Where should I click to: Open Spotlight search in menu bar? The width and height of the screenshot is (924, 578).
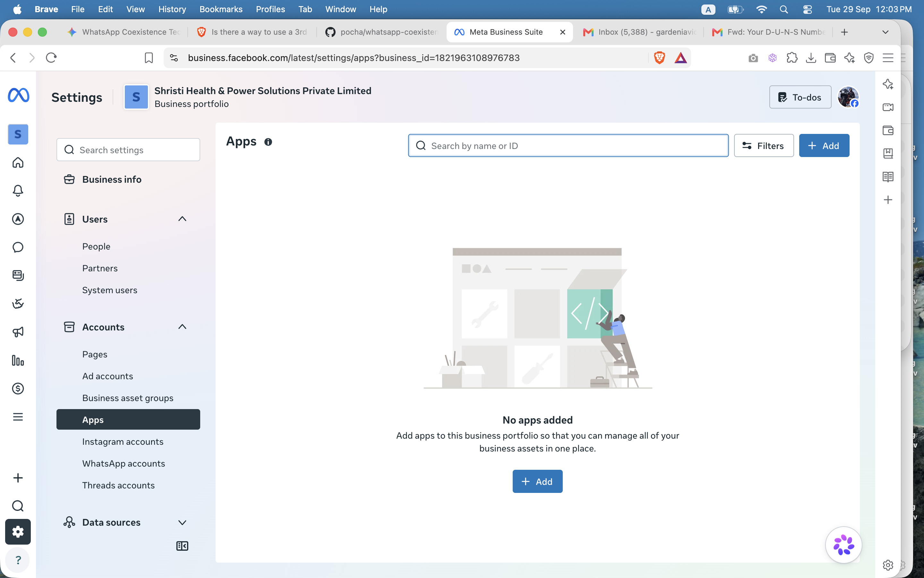[x=784, y=9]
